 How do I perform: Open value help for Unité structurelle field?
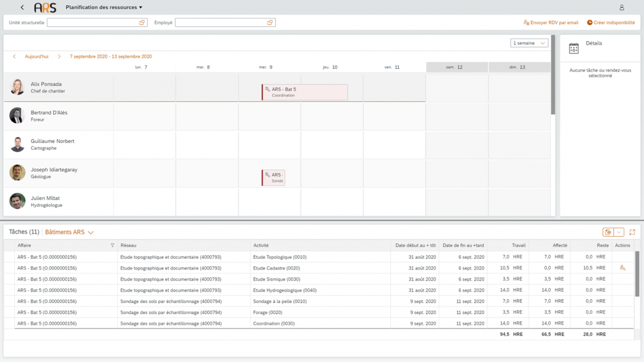click(142, 23)
